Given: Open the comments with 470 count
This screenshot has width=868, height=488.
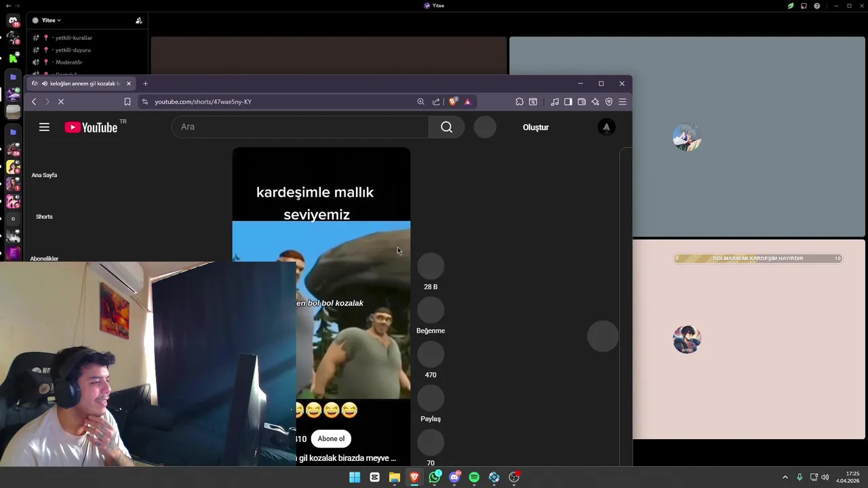Looking at the screenshot, I should 431,354.
